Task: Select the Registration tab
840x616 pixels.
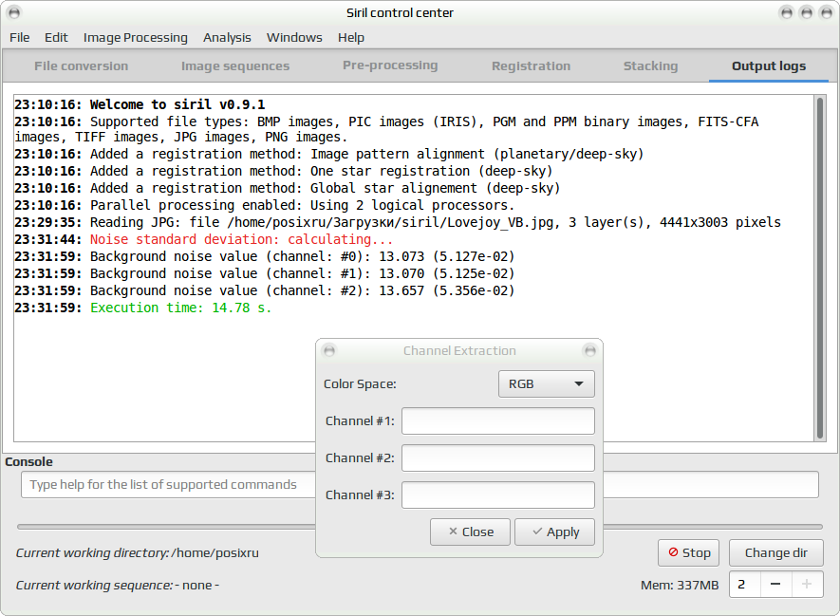Action: [x=531, y=65]
